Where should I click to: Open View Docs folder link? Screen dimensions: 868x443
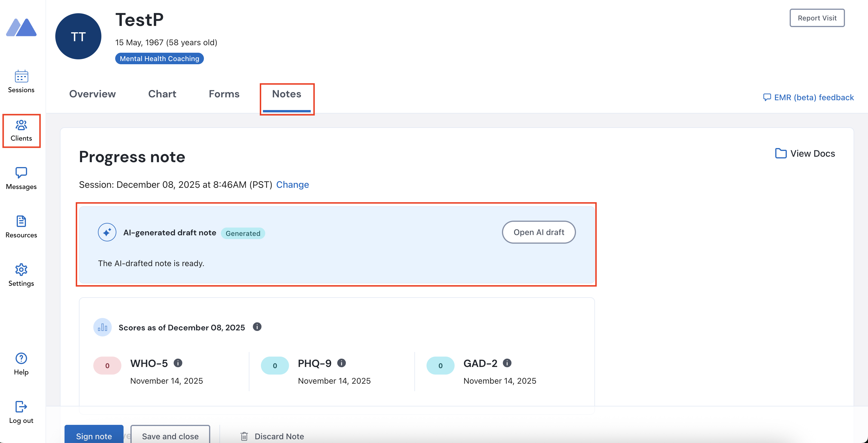pos(805,154)
